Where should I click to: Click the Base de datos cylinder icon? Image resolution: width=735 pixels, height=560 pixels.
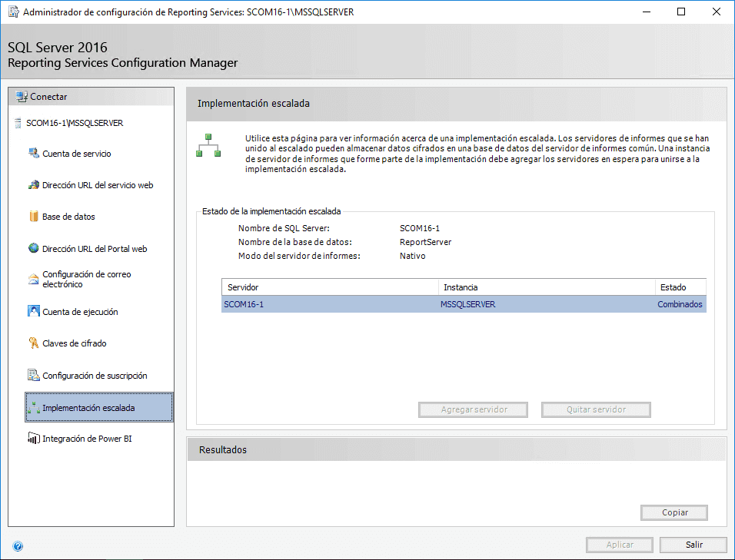[33, 217]
